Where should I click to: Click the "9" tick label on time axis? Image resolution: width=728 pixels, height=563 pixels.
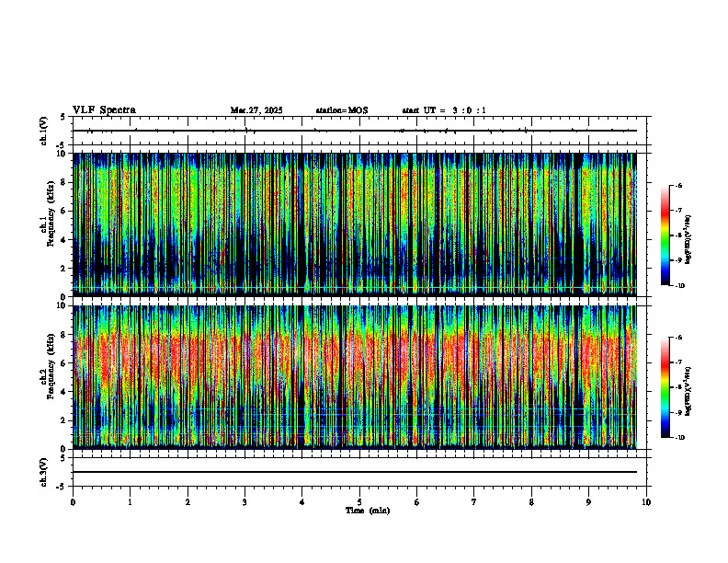pyautogui.click(x=588, y=502)
